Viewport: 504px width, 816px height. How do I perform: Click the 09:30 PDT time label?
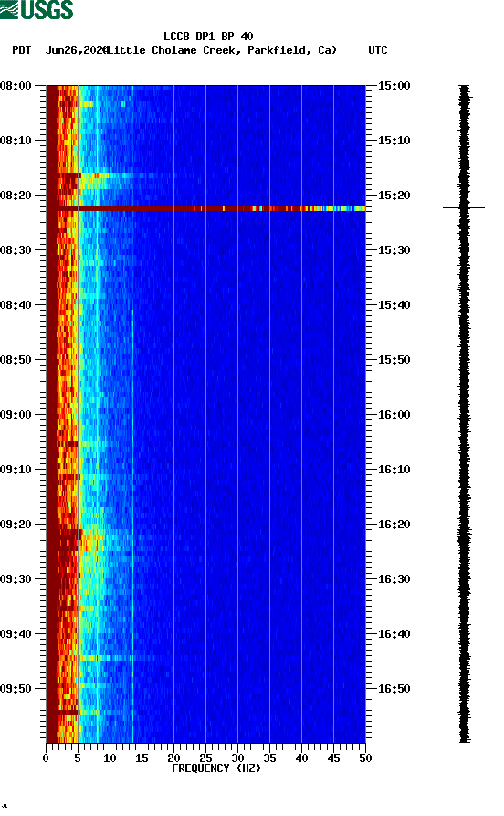click(16, 579)
